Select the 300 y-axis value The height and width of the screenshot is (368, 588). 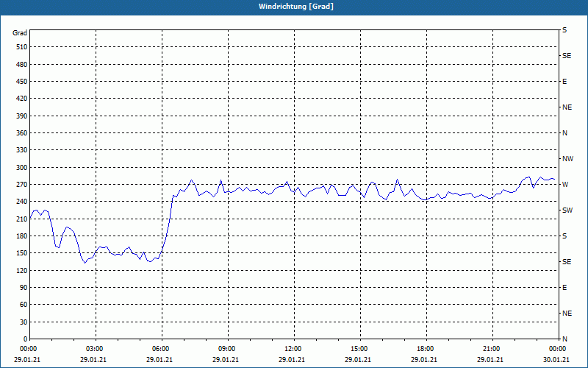(22, 168)
